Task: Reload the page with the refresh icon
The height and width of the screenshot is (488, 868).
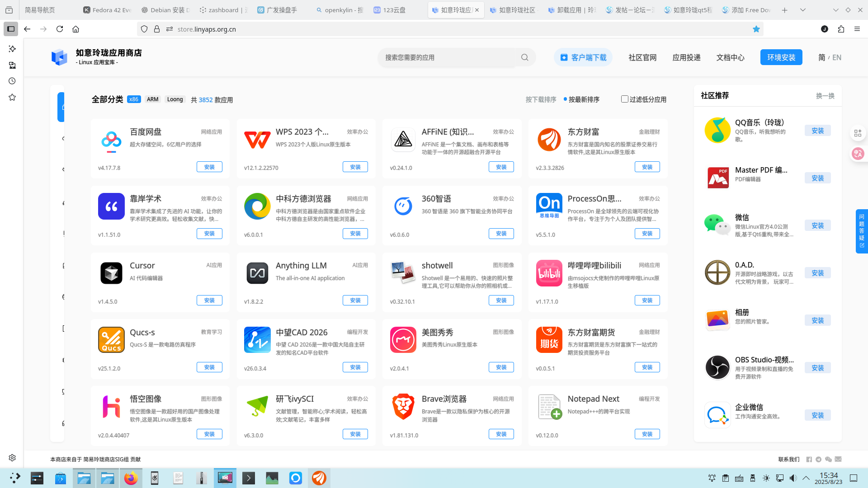Action: [x=60, y=29]
